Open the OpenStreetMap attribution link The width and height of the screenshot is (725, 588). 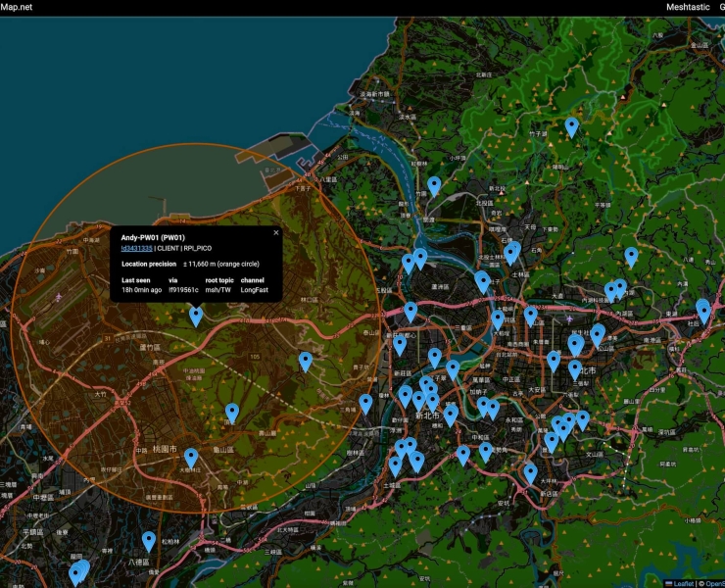tap(713, 583)
